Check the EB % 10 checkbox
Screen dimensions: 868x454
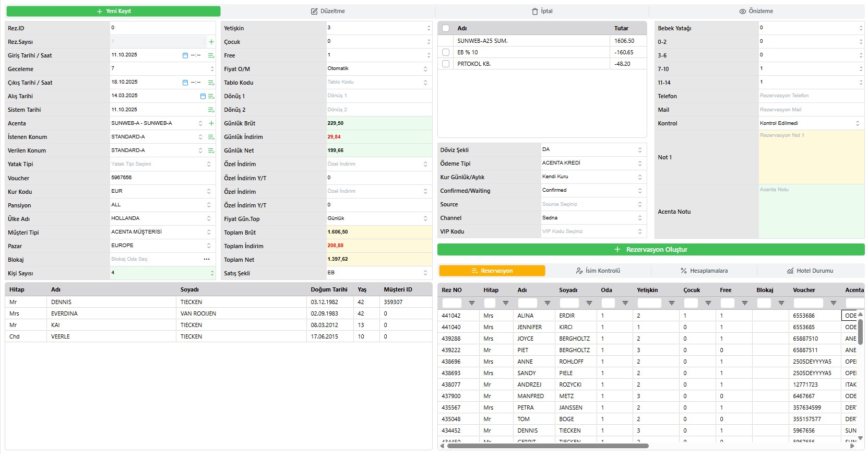(446, 52)
